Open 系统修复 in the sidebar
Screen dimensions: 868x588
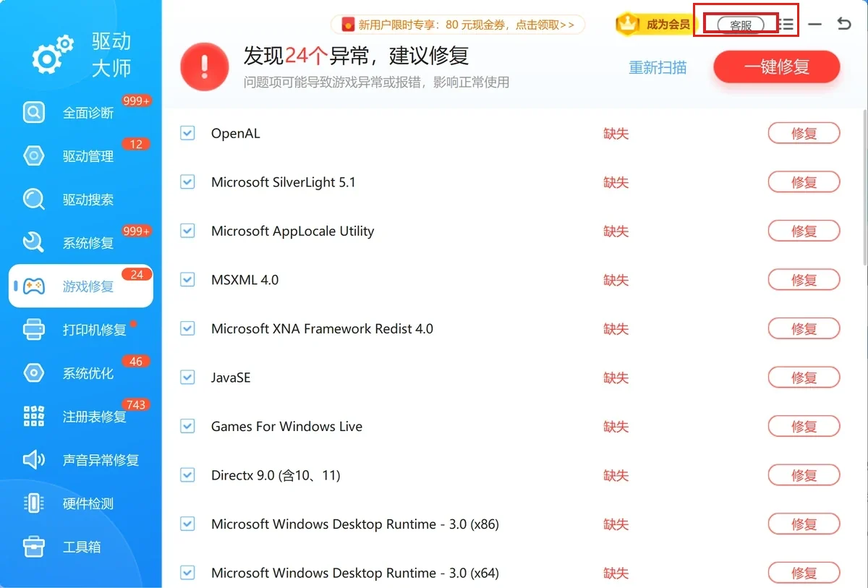click(80, 243)
